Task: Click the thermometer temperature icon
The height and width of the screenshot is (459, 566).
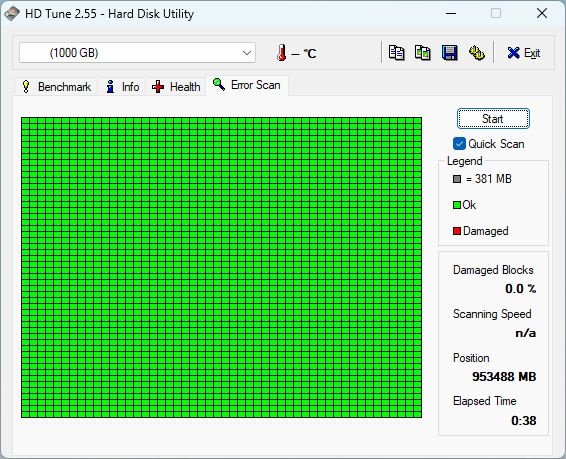Action: [x=282, y=53]
